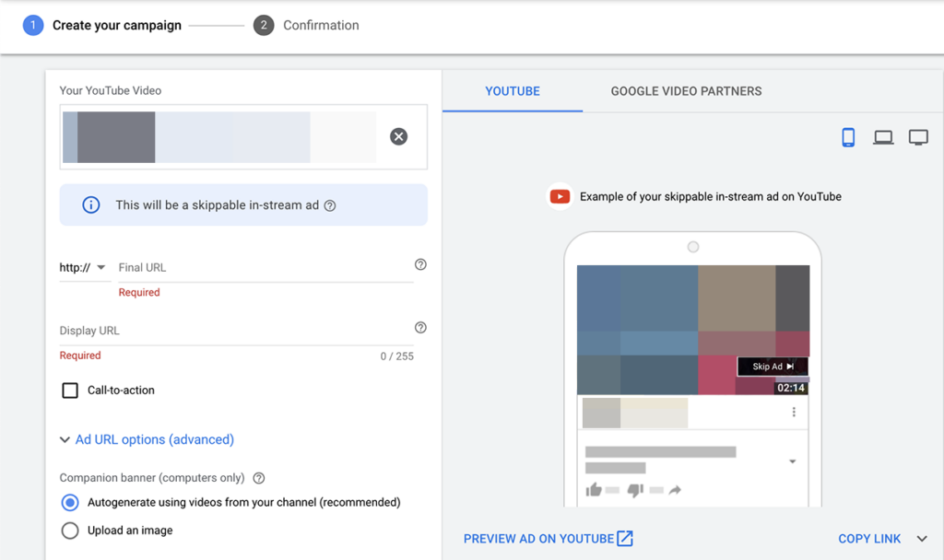Switch to the GOOGLE VIDEO PARTNERS tab
Screen dimensions: 944x560
pyautogui.click(x=685, y=91)
